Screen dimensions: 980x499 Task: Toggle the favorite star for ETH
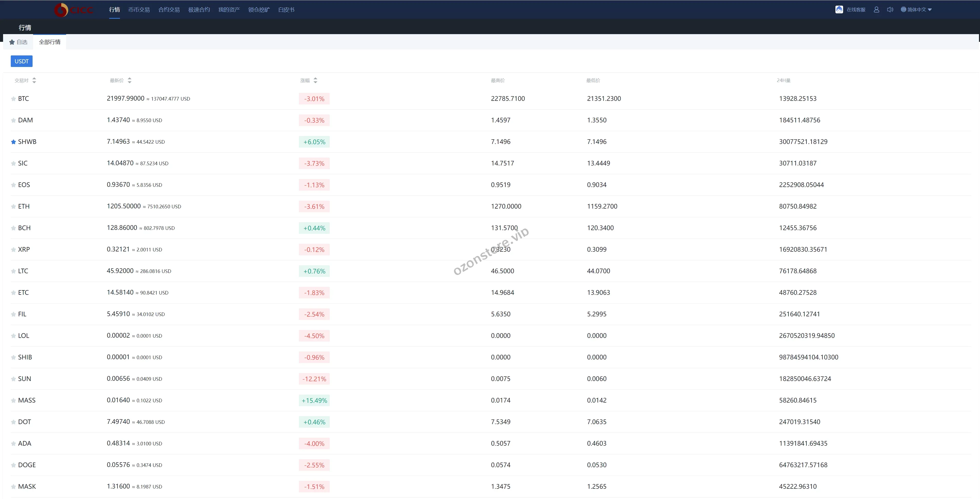click(13, 207)
